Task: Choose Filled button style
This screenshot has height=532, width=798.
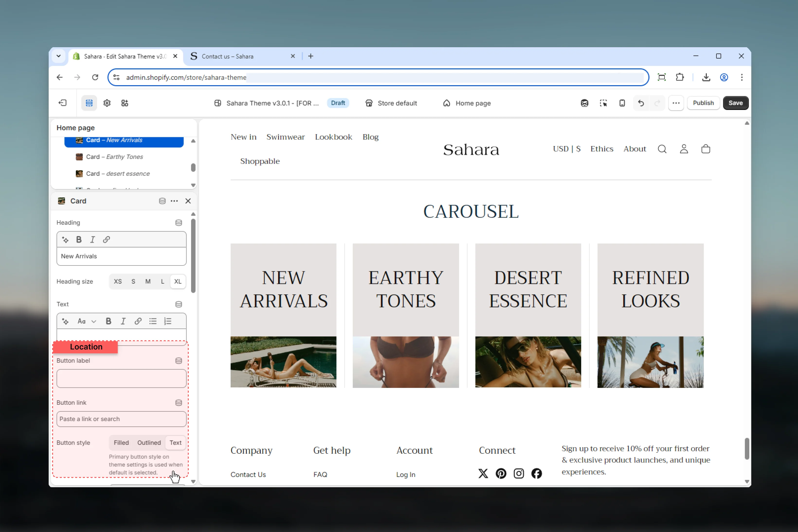Action: click(121, 442)
